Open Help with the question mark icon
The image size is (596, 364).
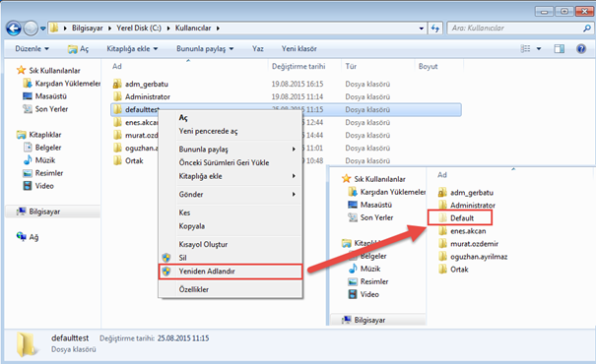[581, 48]
